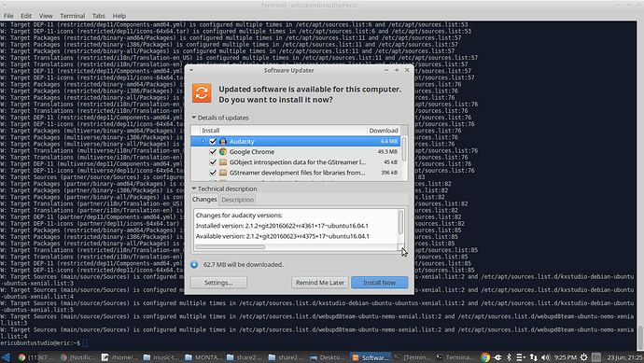The width and height of the screenshot is (644, 363).
Task: Switch to the Chrome '(11367' taskbar window
Action: pos(35,357)
